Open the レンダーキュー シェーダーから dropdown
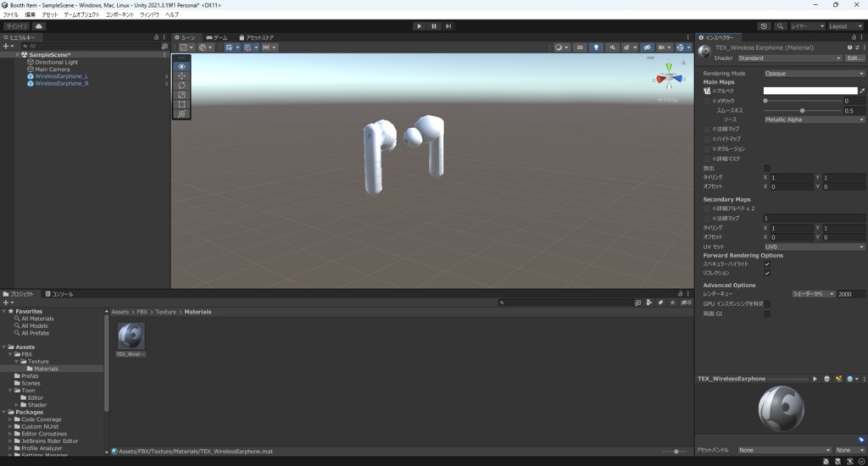 [813, 294]
